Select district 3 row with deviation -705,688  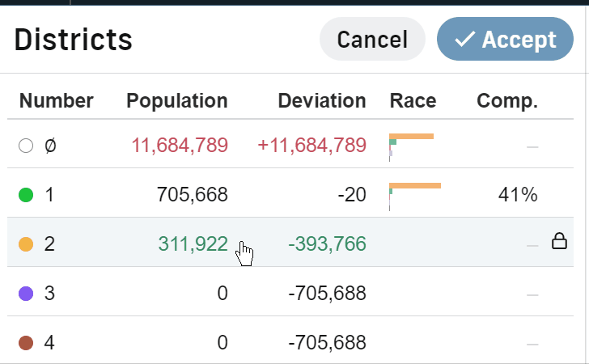290,292
